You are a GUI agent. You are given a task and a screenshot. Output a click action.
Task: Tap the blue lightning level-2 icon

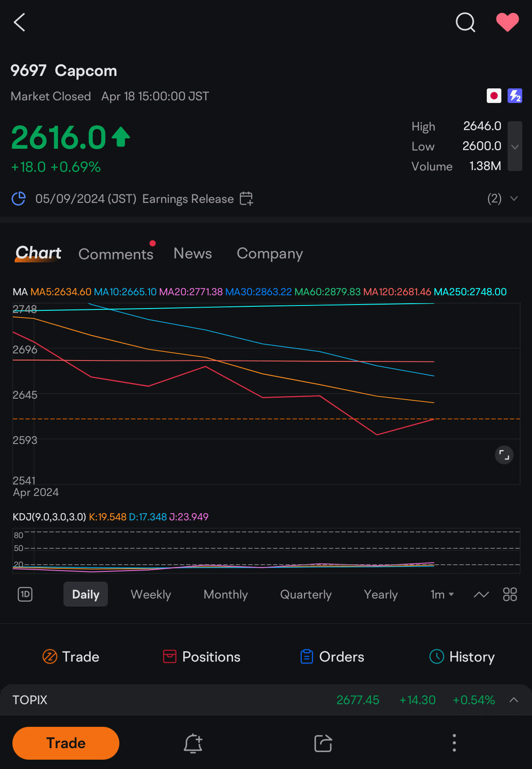515,96
